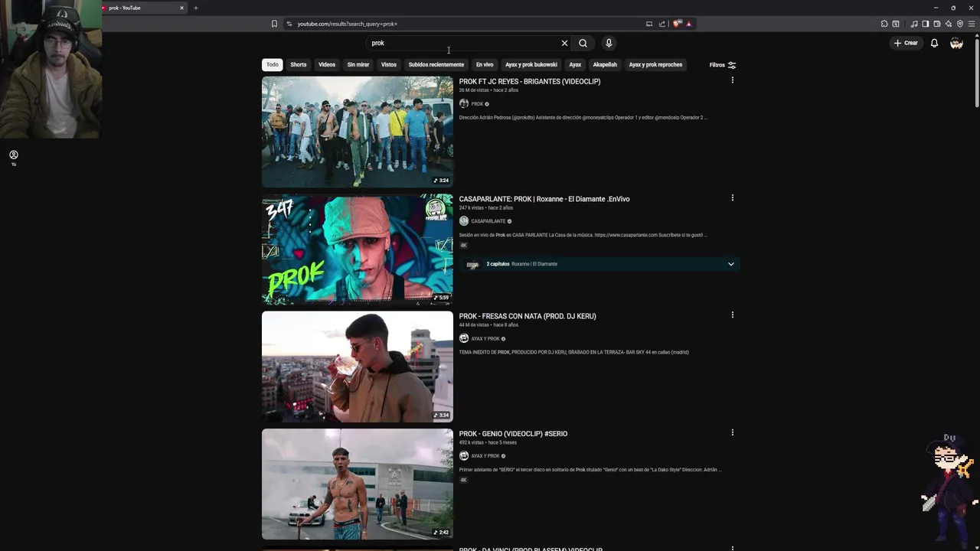Go to AYAX Y PROK channel under GENIO
Viewport: 980px width, 551px height.
pos(485,456)
